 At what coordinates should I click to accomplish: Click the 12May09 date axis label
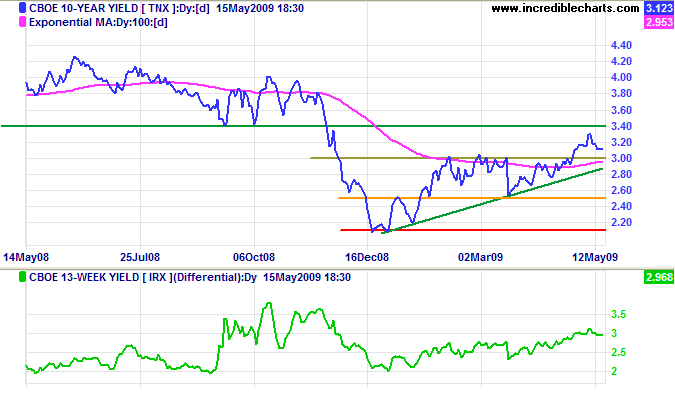tap(595, 257)
